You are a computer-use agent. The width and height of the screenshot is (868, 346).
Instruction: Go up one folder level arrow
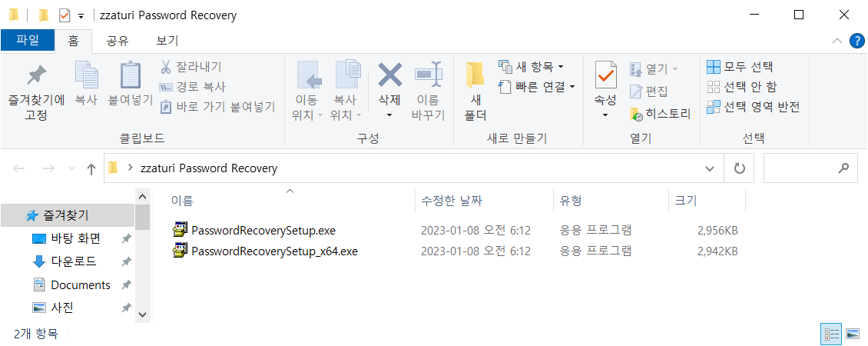[92, 168]
